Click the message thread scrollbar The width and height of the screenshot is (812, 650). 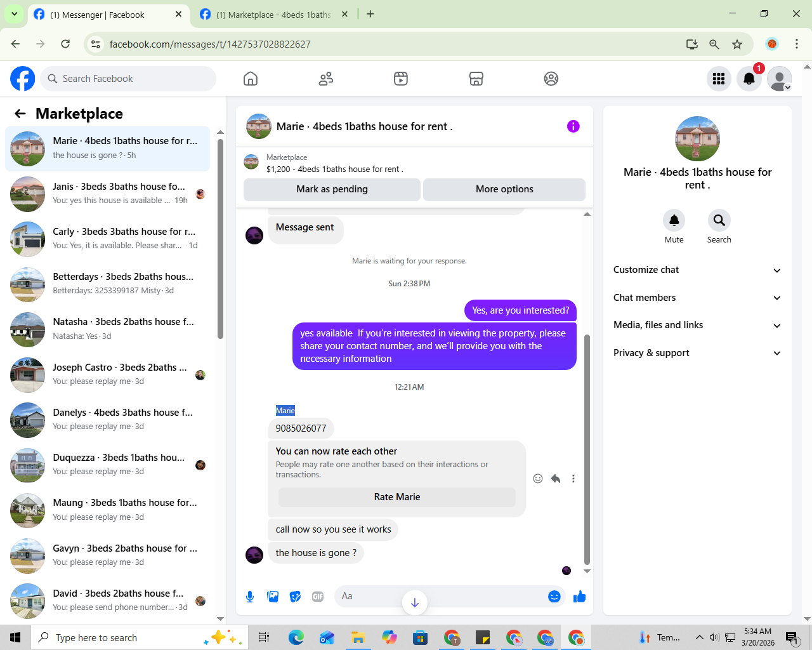point(587,449)
